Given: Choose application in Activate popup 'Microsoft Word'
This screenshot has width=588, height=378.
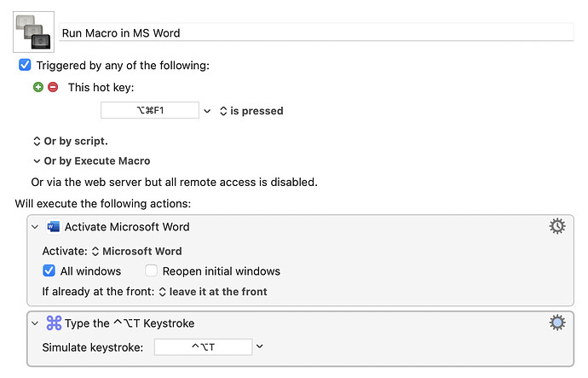Looking at the screenshot, I should pos(137,251).
